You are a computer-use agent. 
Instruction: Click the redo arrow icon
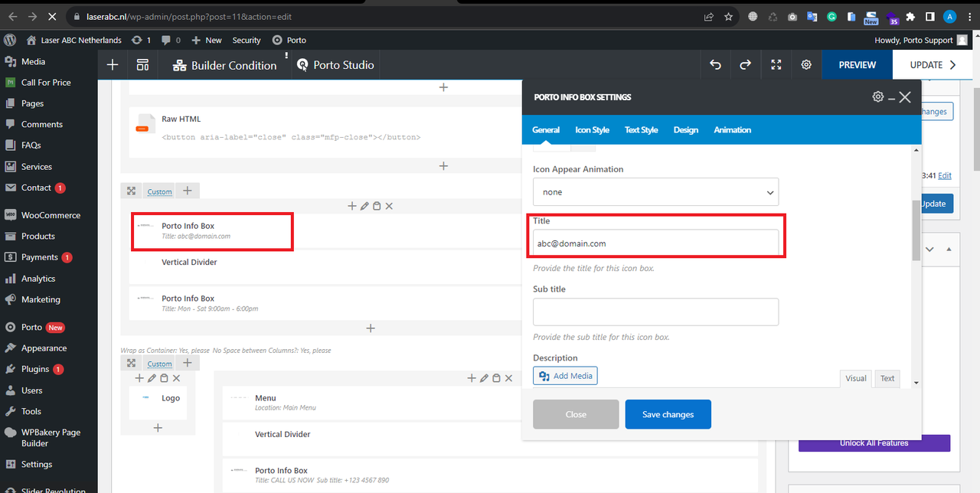coord(745,65)
